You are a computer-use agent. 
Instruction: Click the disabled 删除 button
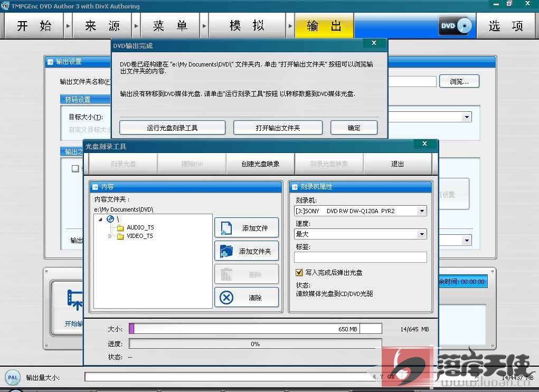247,274
